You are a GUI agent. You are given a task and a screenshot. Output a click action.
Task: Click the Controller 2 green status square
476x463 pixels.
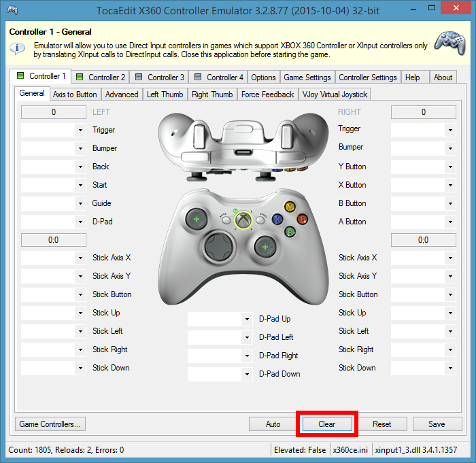(x=80, y=77)
